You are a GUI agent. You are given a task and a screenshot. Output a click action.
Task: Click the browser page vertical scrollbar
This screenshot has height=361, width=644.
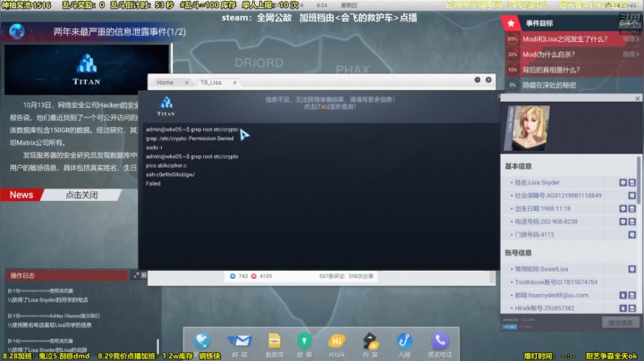(x=493, y=277)
